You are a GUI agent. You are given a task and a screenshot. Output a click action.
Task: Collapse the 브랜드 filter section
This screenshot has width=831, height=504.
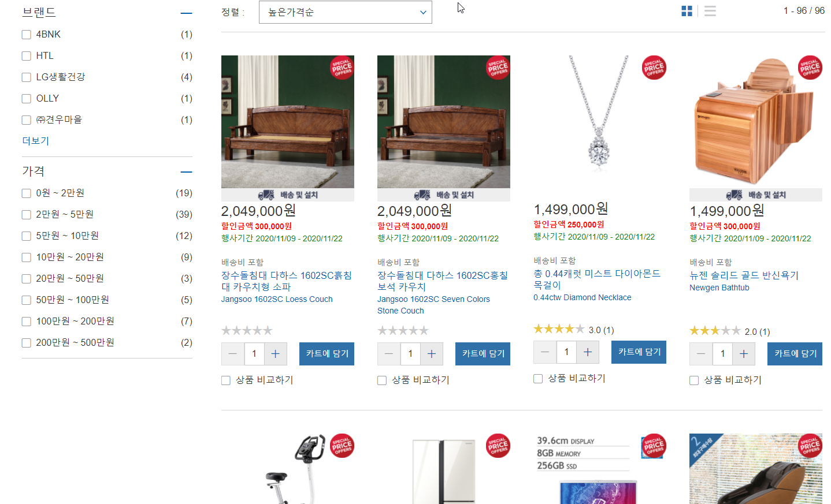point(186,13)
